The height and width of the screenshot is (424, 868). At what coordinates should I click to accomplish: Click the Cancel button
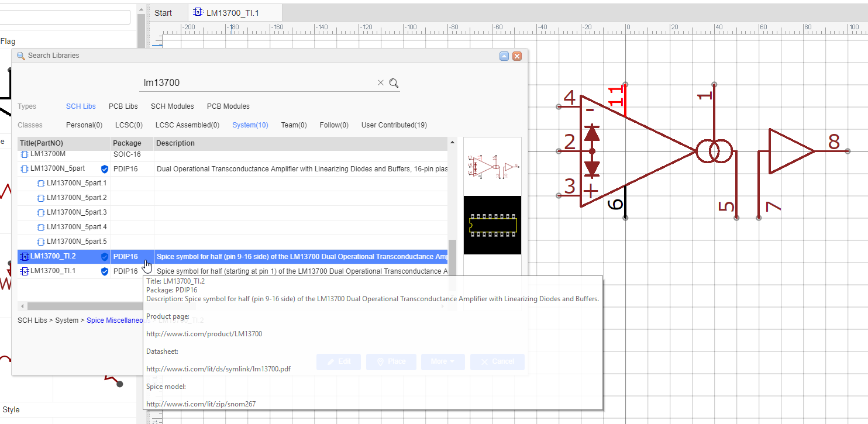pyautogui.click(x=497, y=361)
